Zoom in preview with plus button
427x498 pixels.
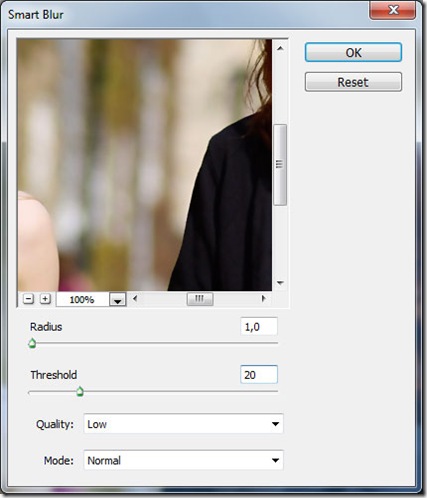(x=45, y=299)
